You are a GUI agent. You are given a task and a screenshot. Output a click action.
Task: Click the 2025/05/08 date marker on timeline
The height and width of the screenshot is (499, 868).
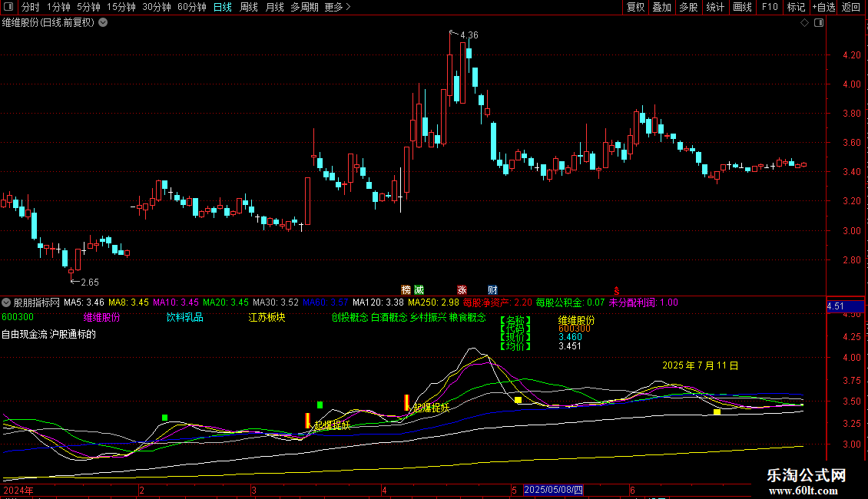pos(553,490)
